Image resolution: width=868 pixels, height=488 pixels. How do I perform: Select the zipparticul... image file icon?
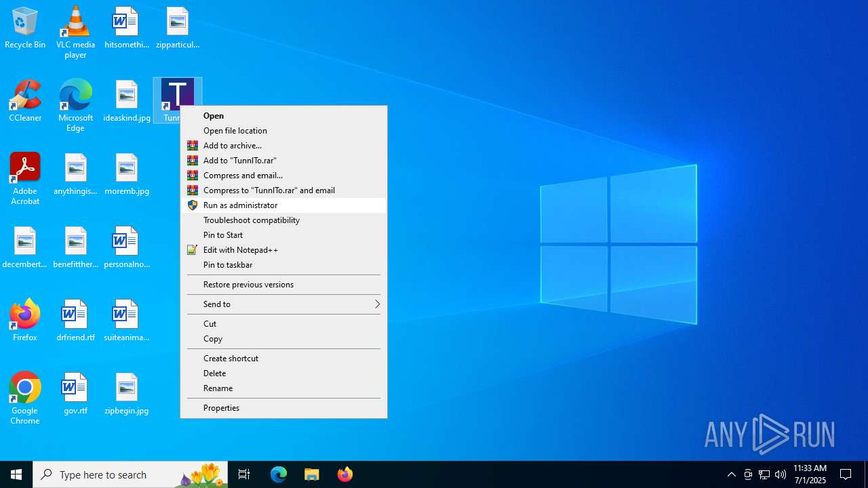[x=177, y=28]
